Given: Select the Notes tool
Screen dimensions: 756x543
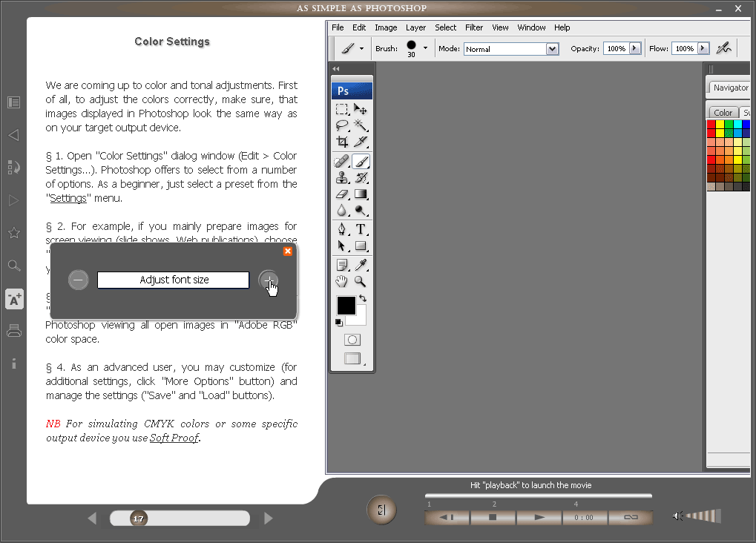Looking at the screenshot, I should [342, 265].
